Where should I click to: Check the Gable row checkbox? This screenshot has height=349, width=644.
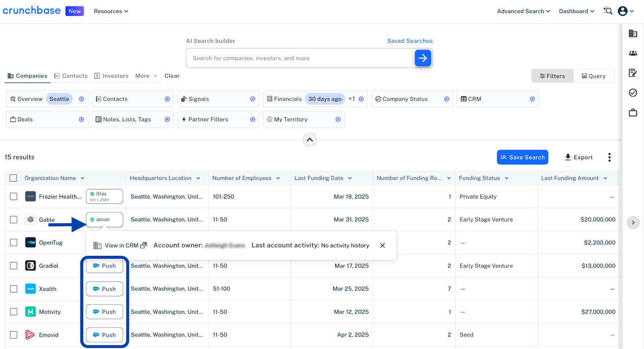[13, 219]
